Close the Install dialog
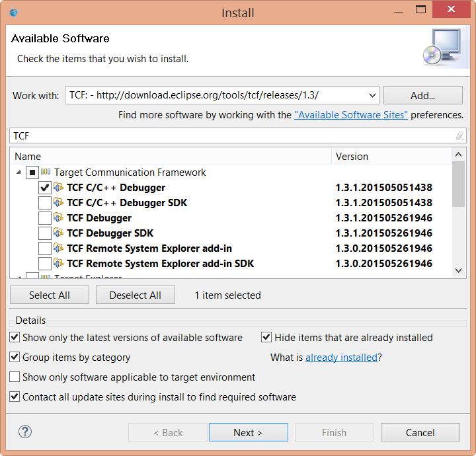The width and height of the screenshot is (476, 456). tap(451, 9)
